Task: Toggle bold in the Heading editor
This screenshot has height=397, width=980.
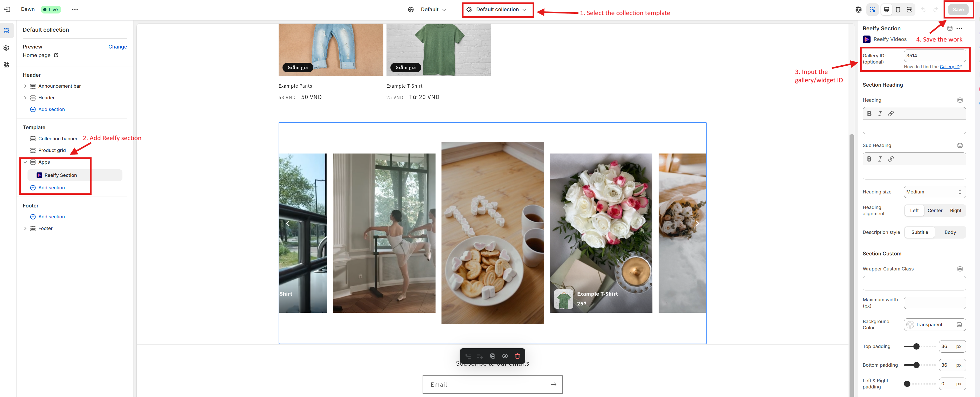Action: (869, 114)
